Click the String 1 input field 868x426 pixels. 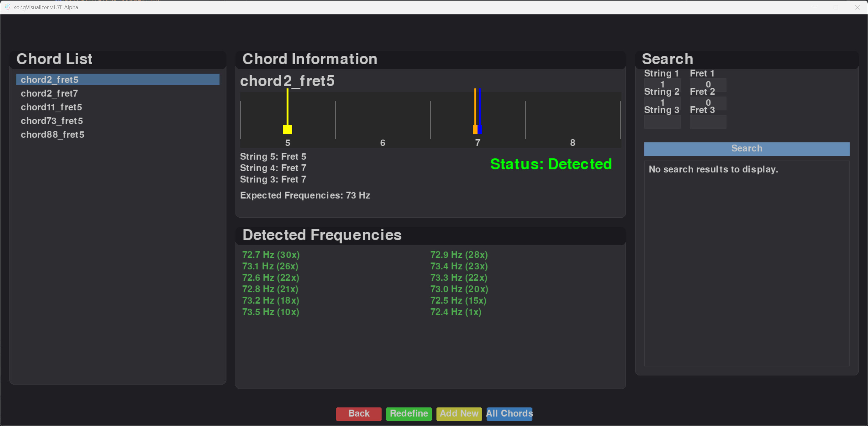tap(662, 84)
